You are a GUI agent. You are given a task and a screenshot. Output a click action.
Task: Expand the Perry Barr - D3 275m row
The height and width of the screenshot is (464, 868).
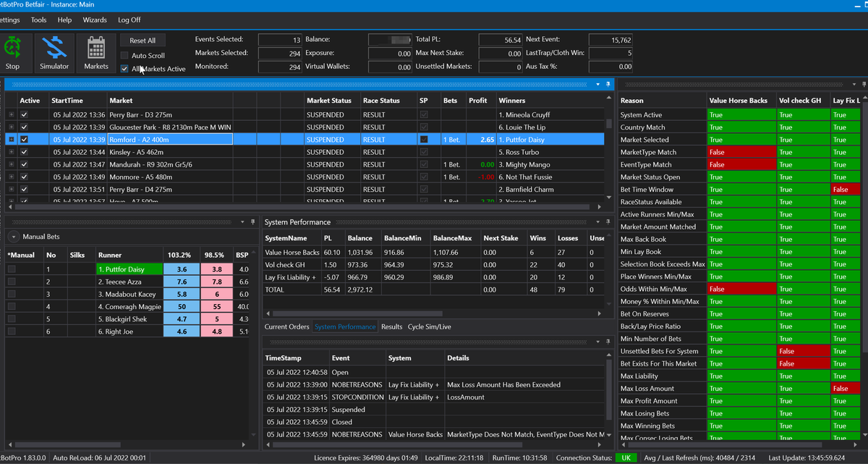[11, 114]
